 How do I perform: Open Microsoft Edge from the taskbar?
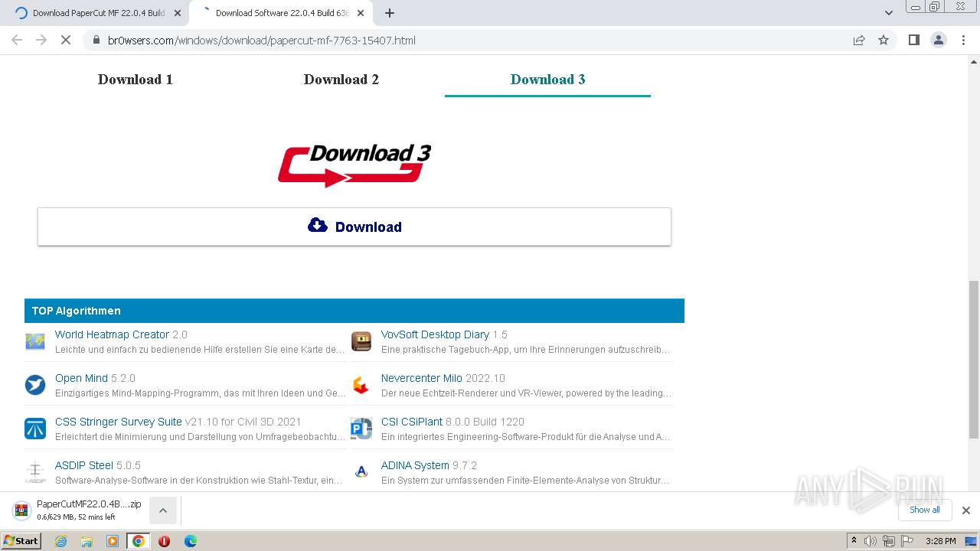[x=191, y=541]
